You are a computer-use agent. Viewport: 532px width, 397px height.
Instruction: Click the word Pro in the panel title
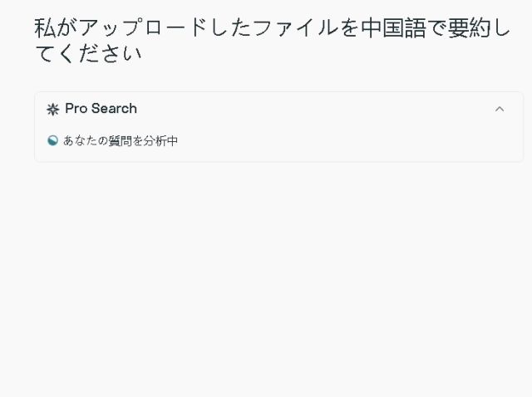pyautogui.click(x=76, y=109)
